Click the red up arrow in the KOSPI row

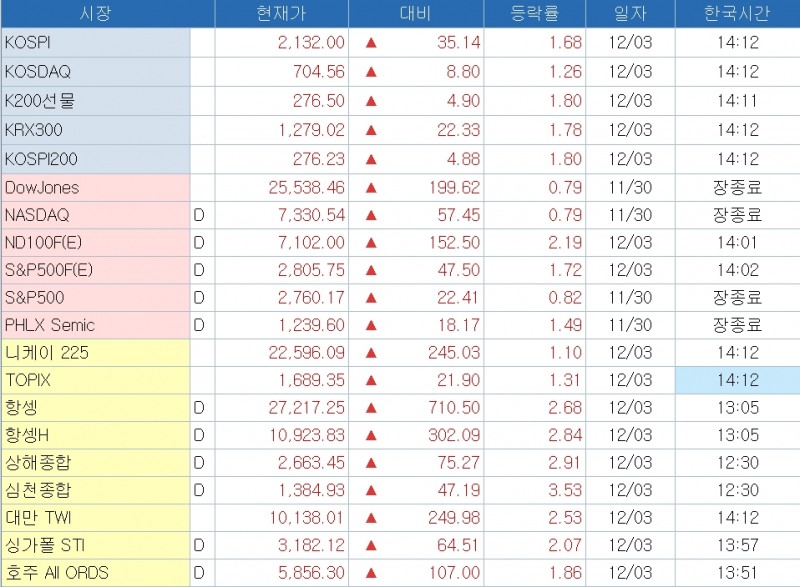(371, 43)
